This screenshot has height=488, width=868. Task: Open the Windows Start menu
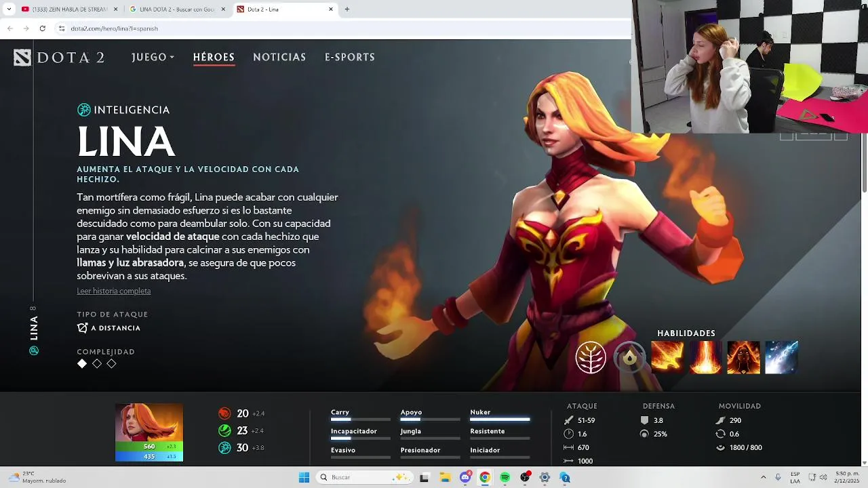tap(304, 477)
